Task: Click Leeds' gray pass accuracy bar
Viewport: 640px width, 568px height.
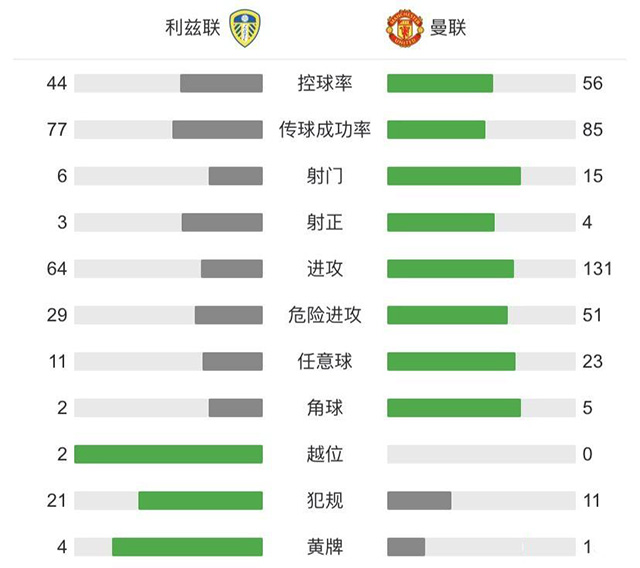Action: (217, 130)
